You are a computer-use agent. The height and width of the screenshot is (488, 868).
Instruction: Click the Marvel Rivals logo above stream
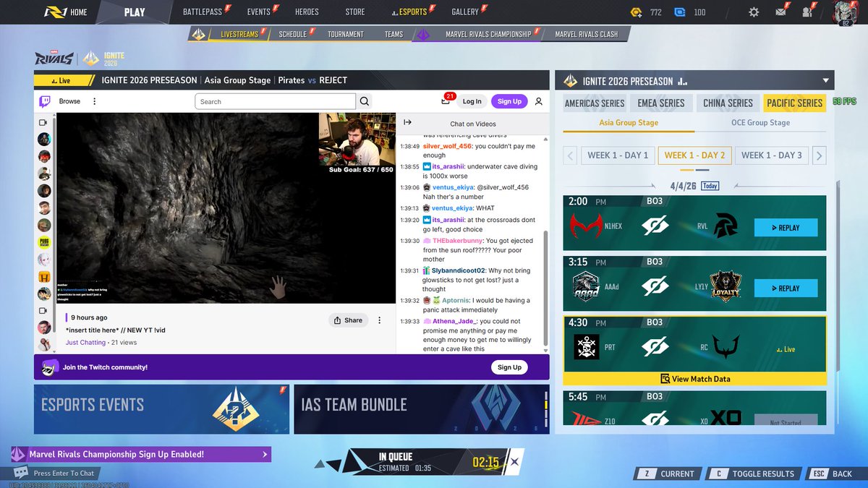[54, 59]
